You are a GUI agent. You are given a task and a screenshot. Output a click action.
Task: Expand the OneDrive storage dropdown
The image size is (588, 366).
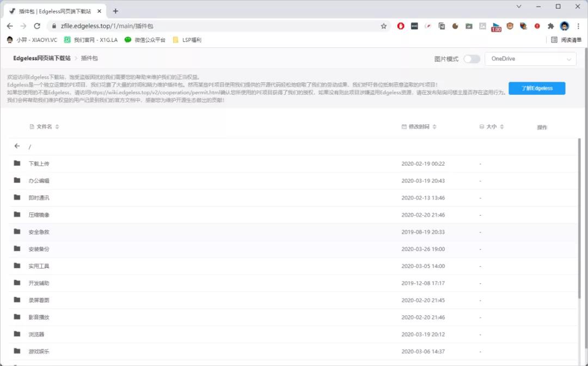530,59
